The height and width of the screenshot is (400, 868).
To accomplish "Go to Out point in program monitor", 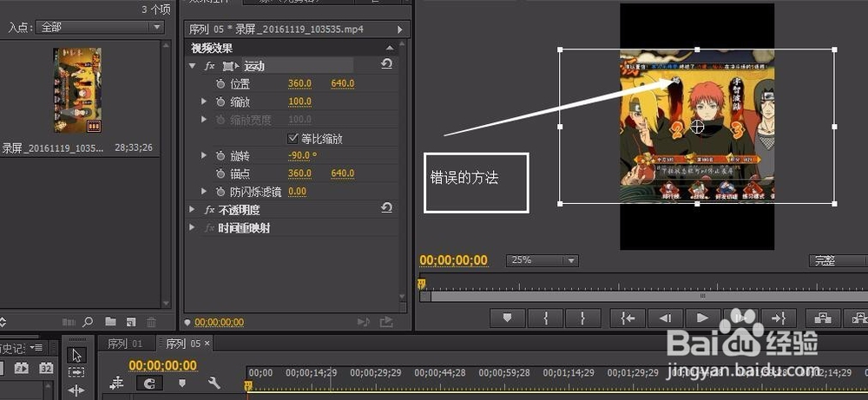I will (778, 318).
